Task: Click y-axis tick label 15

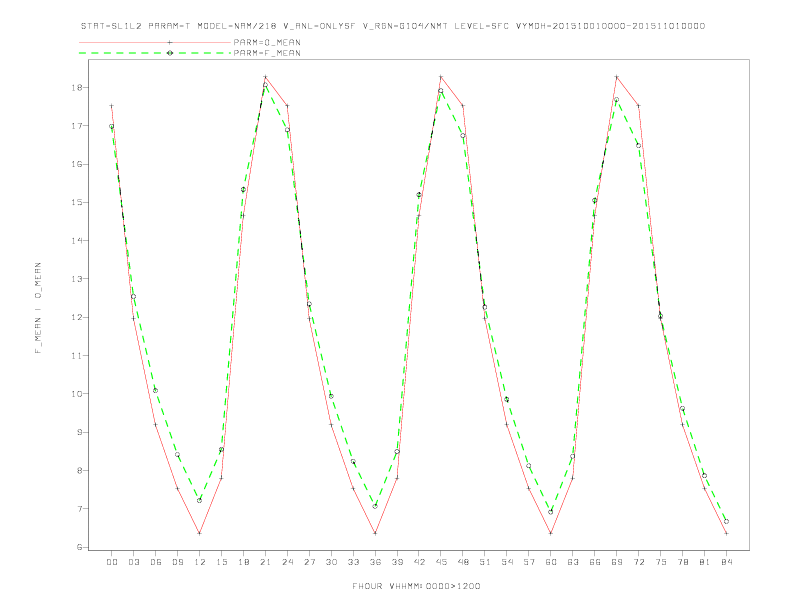Action: click(77, 202)
